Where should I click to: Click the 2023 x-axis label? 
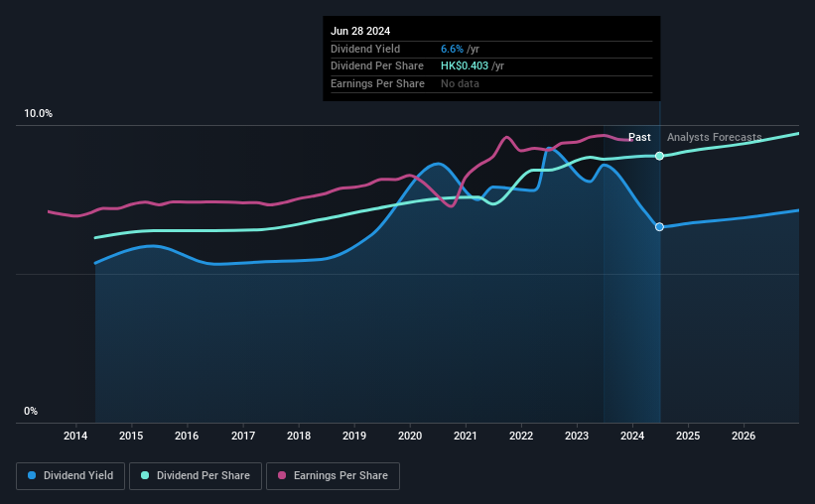pyautogui.click(x=577, y=436)
